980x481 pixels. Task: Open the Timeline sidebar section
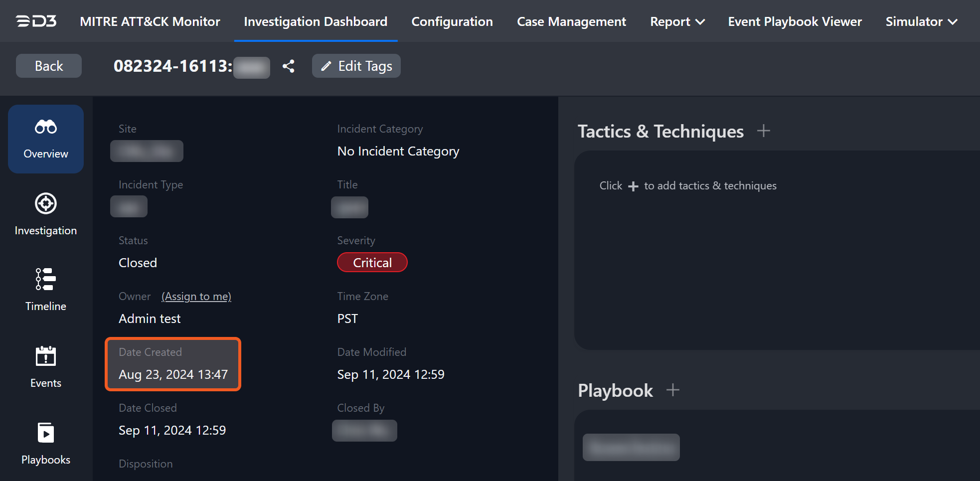tap(46, 290)
